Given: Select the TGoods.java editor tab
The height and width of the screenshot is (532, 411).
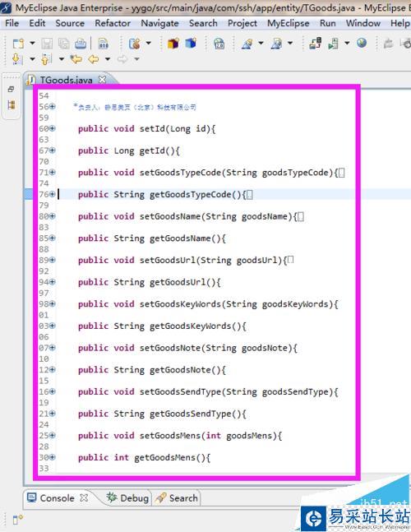Looking at the screenshot, I should pyautogui.click(x=66, y=80).
